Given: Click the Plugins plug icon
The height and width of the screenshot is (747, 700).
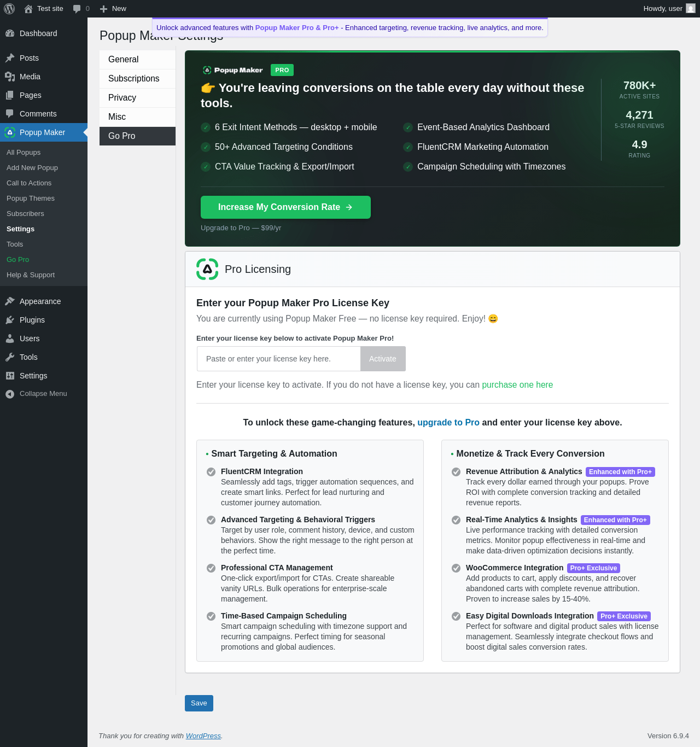Looking at the screenshot, I should coord(10,320).
